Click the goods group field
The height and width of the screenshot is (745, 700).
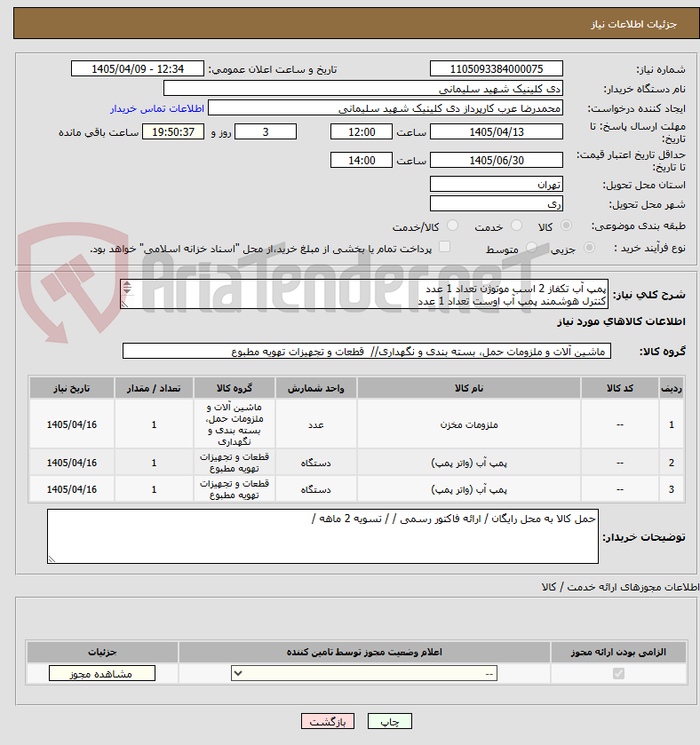point(366,351)
